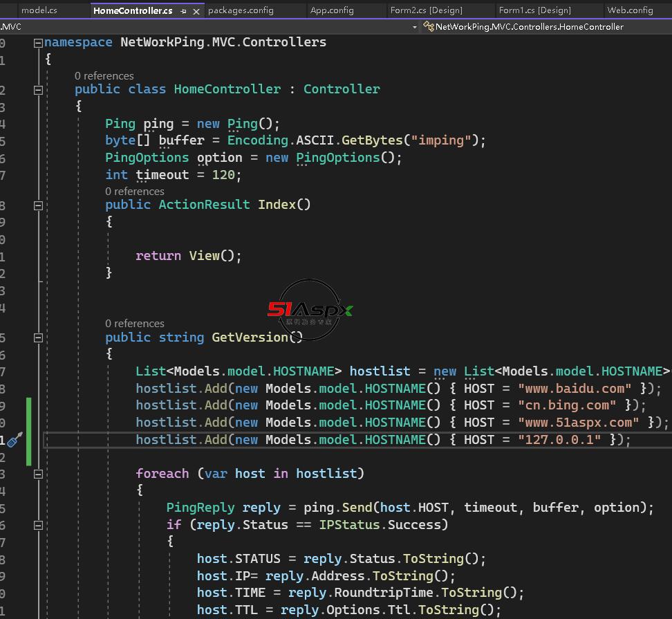The image size is (672, 619).
Task: Click the Ping ping declaration
Action: coord(192,124)
